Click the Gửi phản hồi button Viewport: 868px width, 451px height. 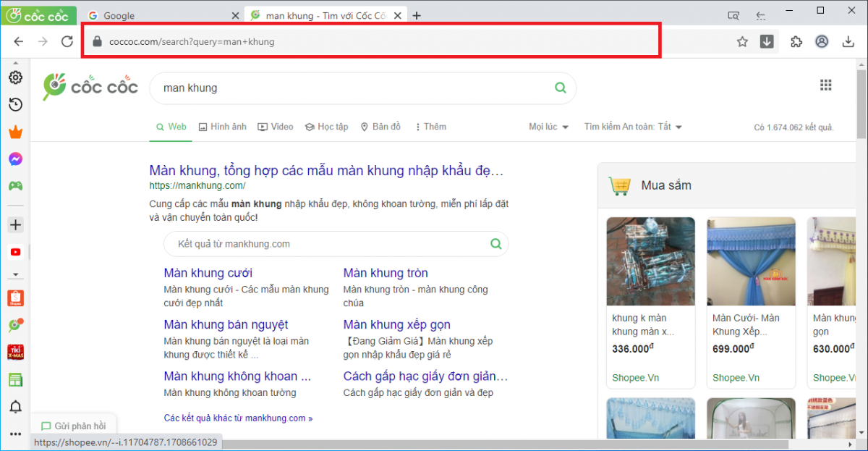click(73, 426)
